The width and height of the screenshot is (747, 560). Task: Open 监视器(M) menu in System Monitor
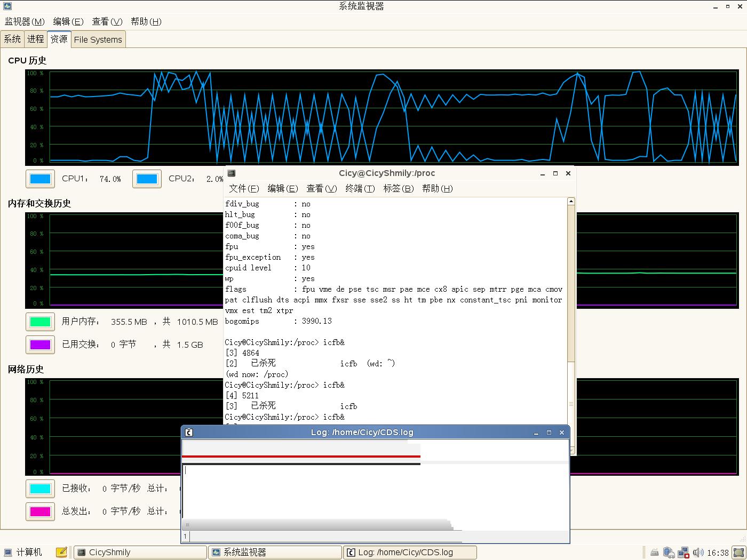[x=25, y=21]
